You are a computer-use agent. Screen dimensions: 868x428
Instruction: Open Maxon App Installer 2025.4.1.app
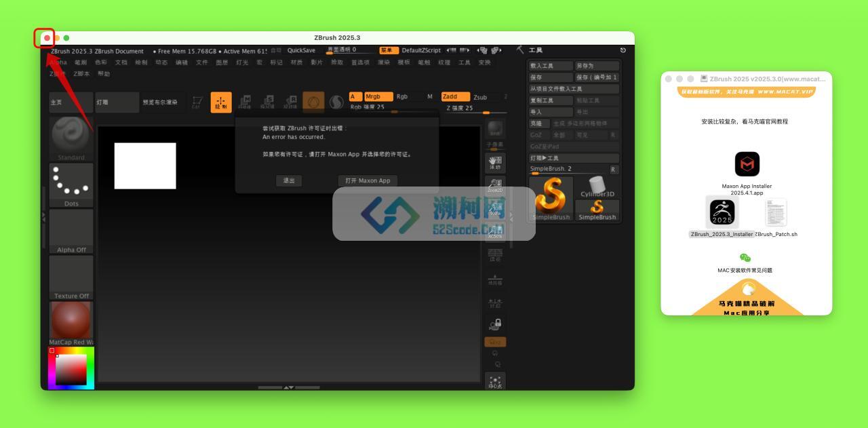point(747,164)
